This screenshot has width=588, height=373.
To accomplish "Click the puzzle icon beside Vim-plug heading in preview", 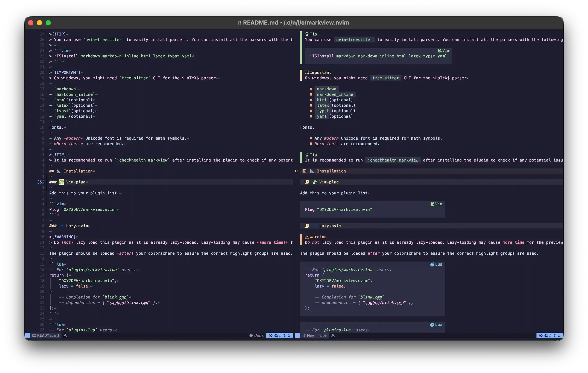I will (314, 182).
